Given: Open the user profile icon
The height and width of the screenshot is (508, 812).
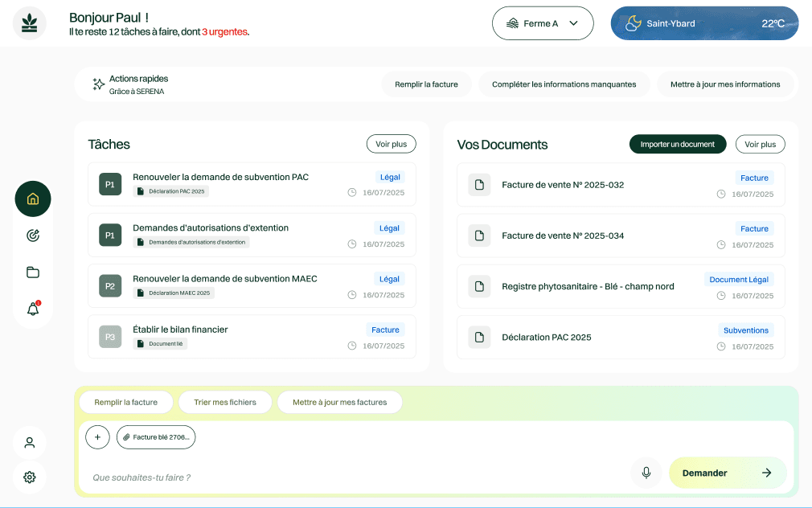Looking at the screenshot, I should pyautogui.click(x=30, y=443).
